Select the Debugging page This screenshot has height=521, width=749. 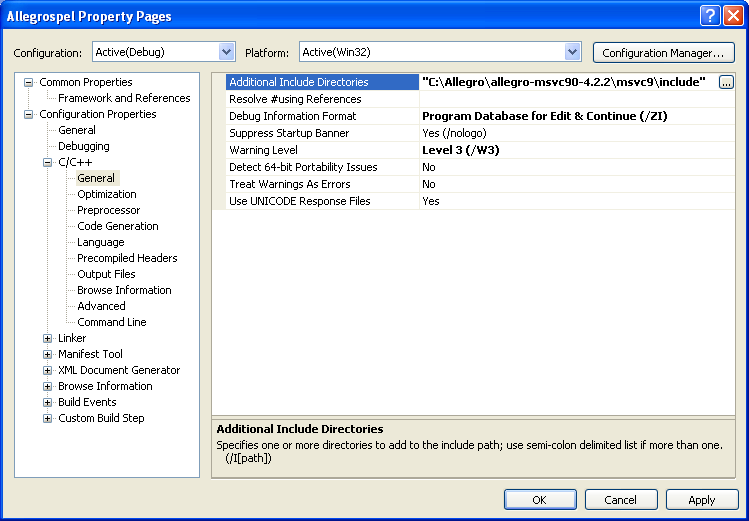tap(84, 146)
